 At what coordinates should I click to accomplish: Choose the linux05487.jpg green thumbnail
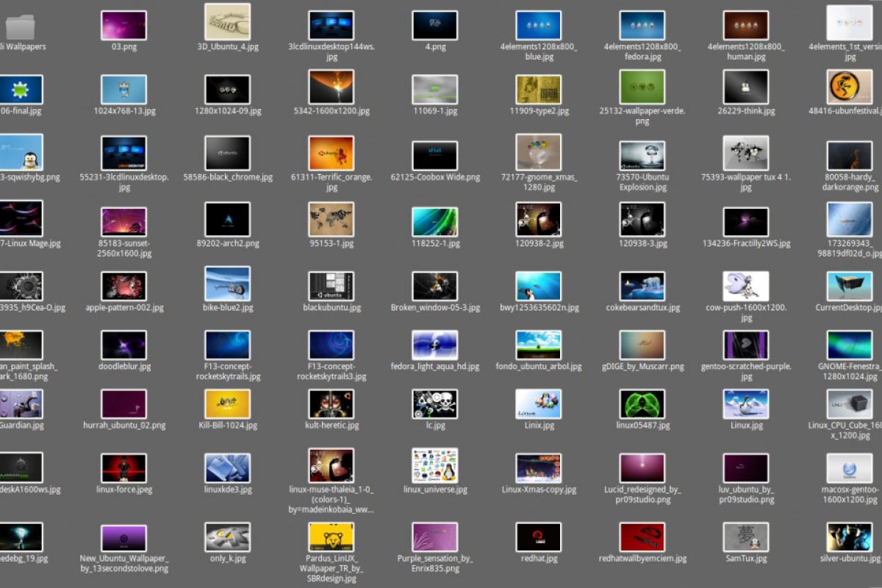pos(642,404)
